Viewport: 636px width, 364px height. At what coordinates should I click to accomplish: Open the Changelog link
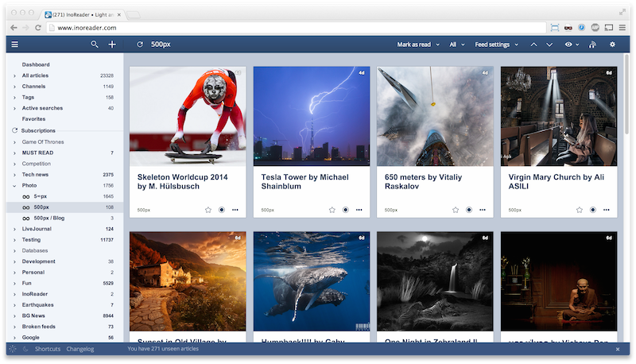coord(80,349)
